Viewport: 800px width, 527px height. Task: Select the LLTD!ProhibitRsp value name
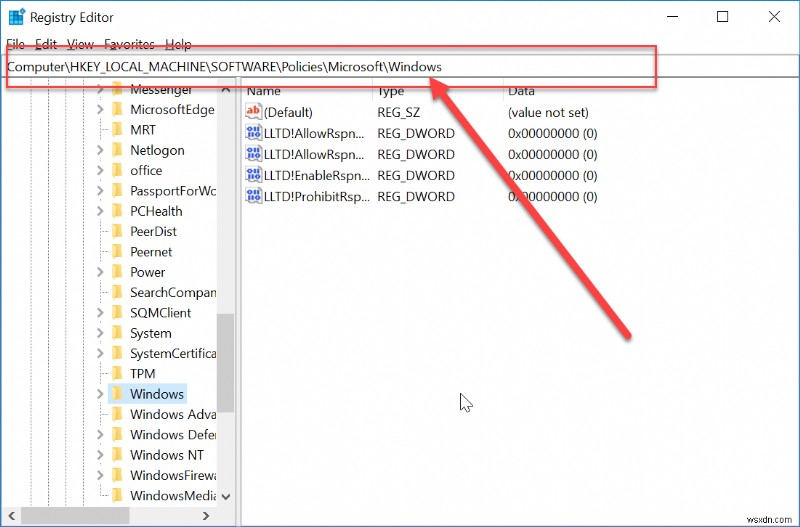317,196
